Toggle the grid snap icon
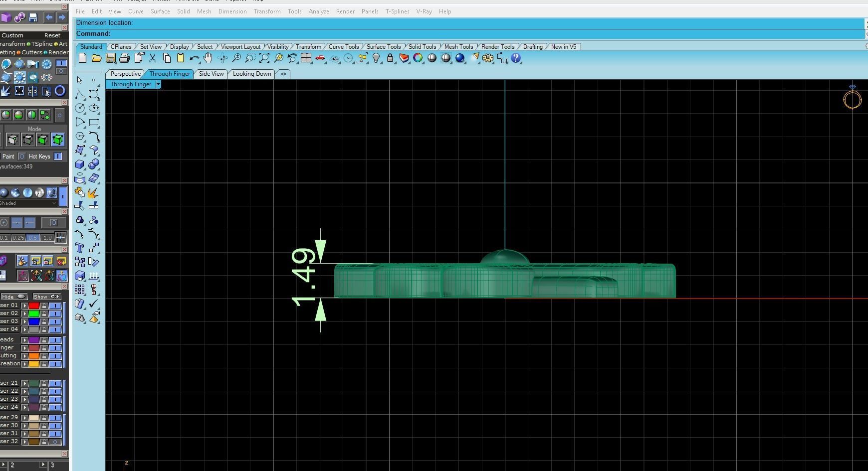The width and height of the screenshot is (868, 471). coord(60,237)
